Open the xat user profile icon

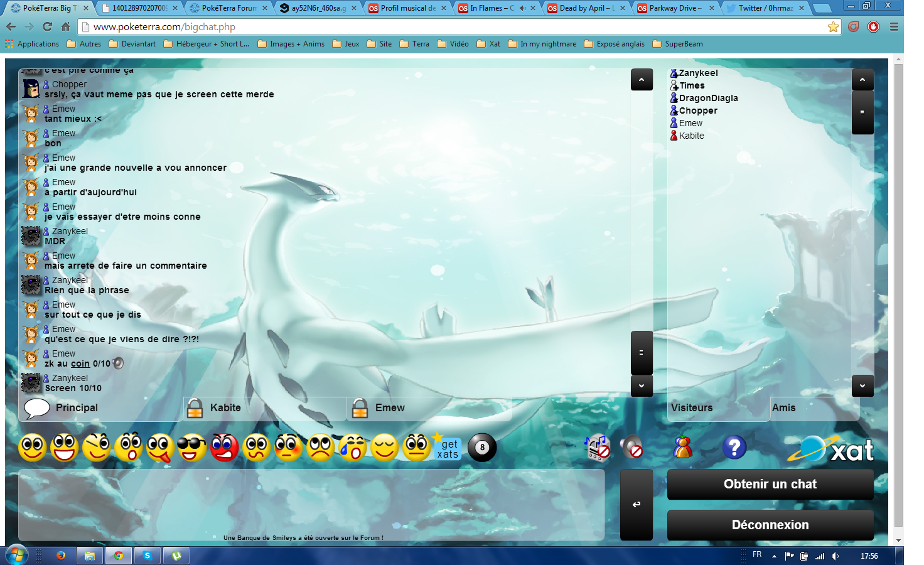pyautogui.click(x=683, y=448)
